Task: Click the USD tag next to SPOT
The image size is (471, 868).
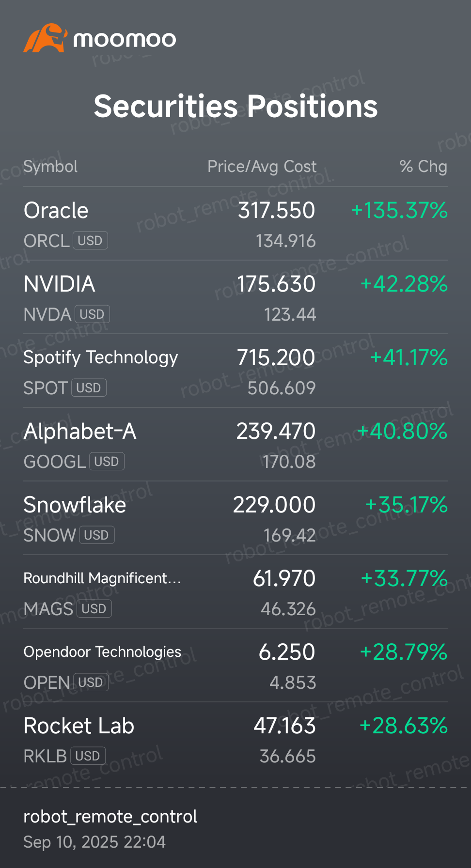Action: (89, 388)
